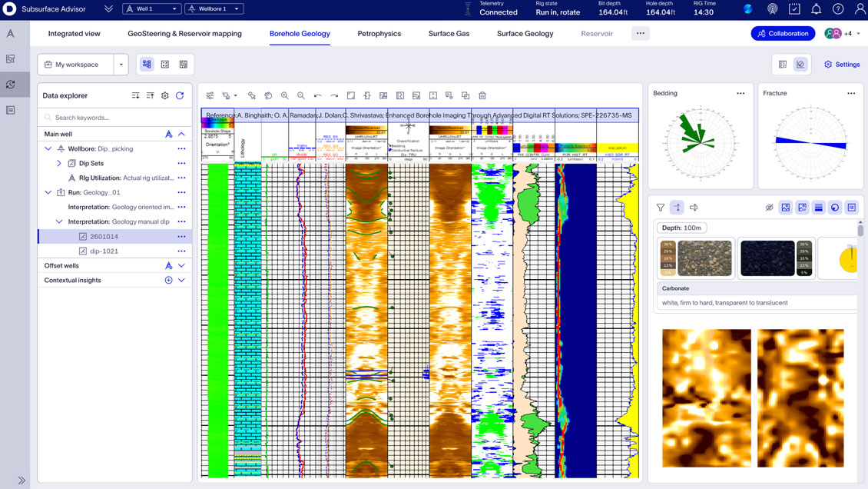Collapse the Interpretation: Geology manual dip node
This screenshot has width=868, height=489.
pos(59,221)
